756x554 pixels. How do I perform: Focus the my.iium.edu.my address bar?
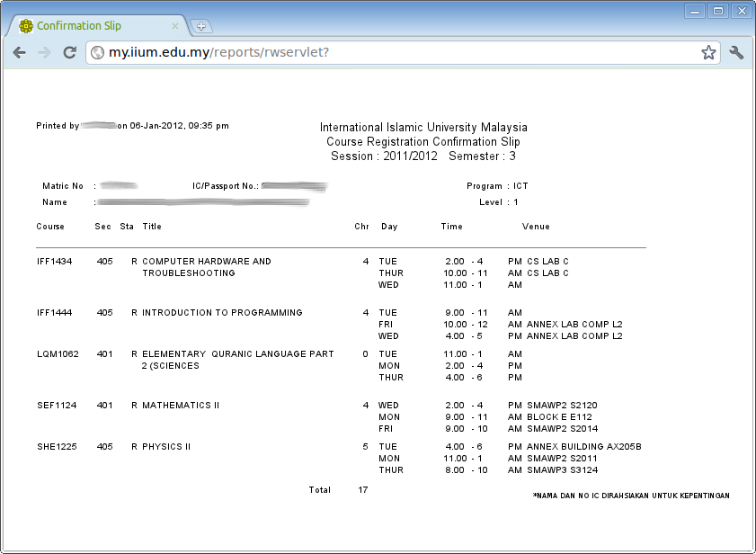[x=403, y=52]
